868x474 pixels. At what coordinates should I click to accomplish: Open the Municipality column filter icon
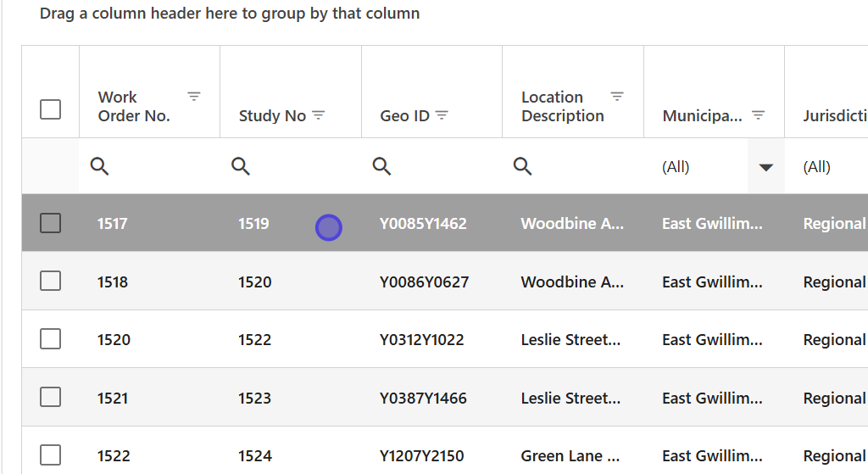[x=759, y=115]
